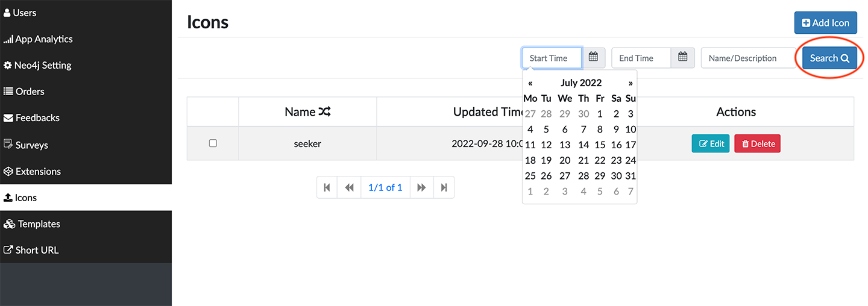This screenshot has height=306, width=868.
Task: Show previous month in the date picker
Action: point(530,83)
